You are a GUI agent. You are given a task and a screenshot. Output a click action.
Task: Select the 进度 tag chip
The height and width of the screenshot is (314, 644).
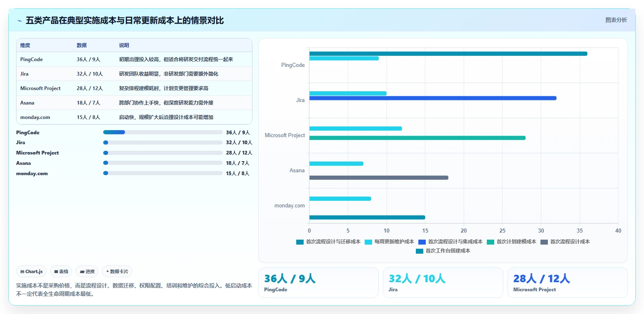(87, 271)
